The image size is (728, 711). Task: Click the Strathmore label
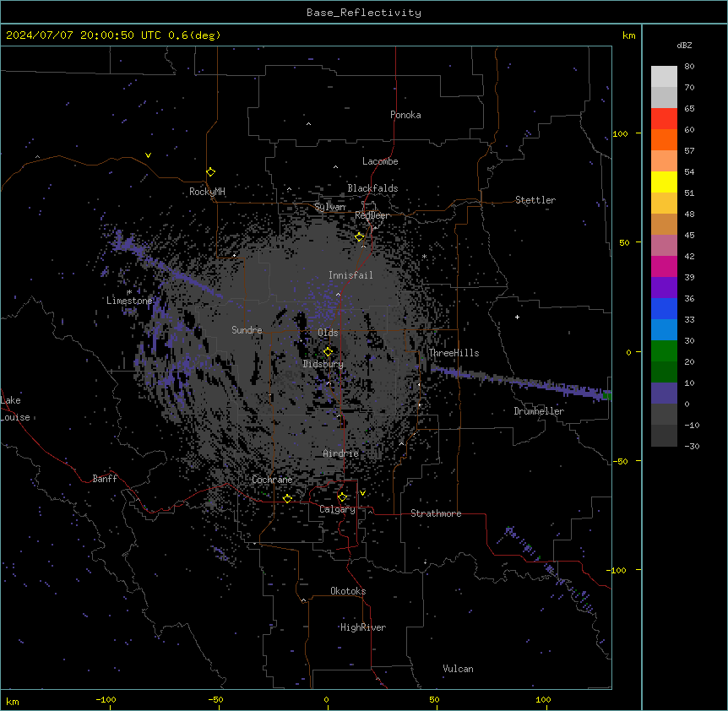436,513
